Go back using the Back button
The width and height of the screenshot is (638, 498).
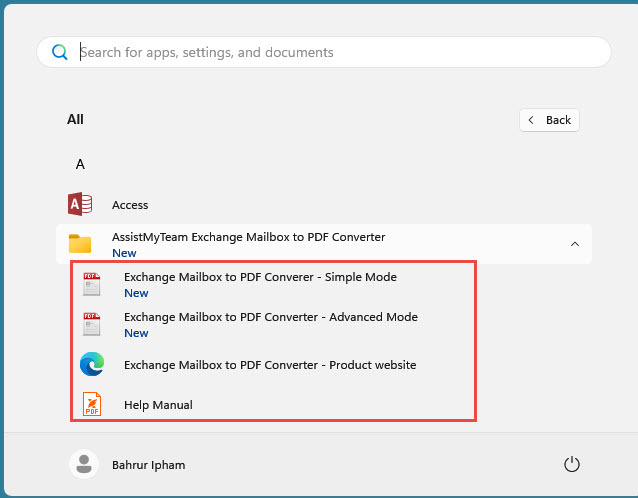549,120
